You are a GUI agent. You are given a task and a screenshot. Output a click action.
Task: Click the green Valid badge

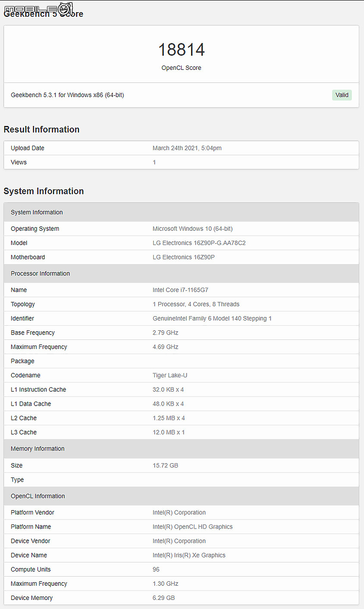pos(342,95)
